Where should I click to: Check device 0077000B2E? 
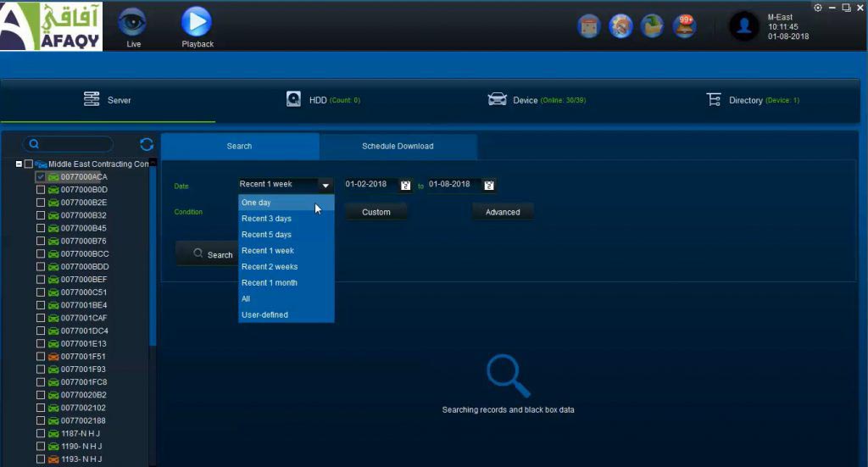[x=41, y=203]
